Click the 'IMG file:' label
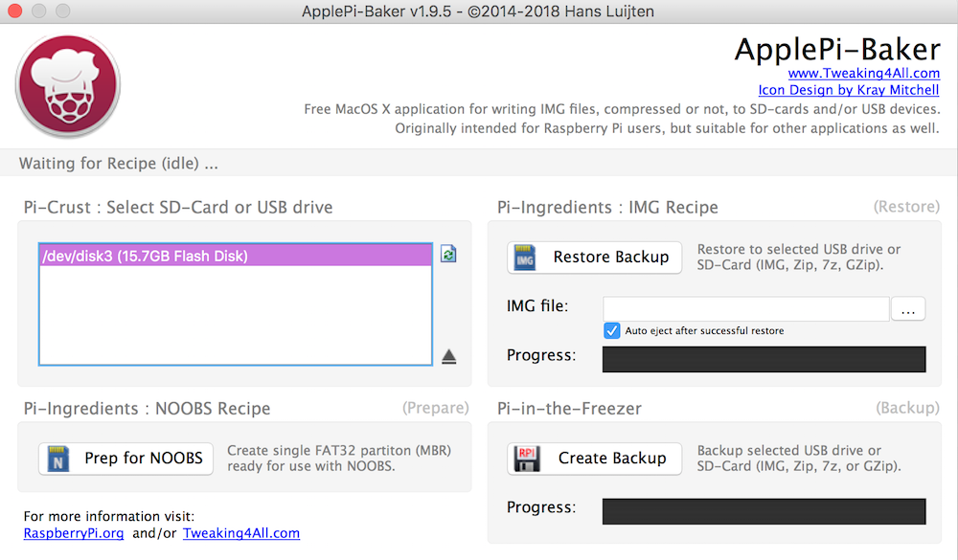Viewport: 958px width, 560px height. 537,306
